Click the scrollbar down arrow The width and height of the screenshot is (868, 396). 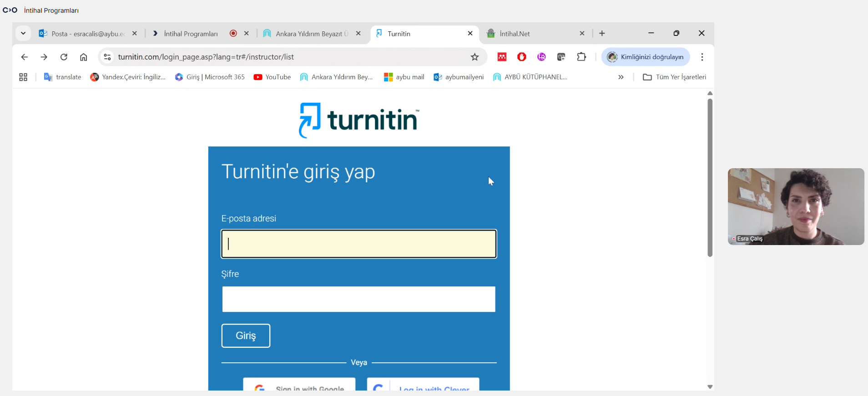710,387
